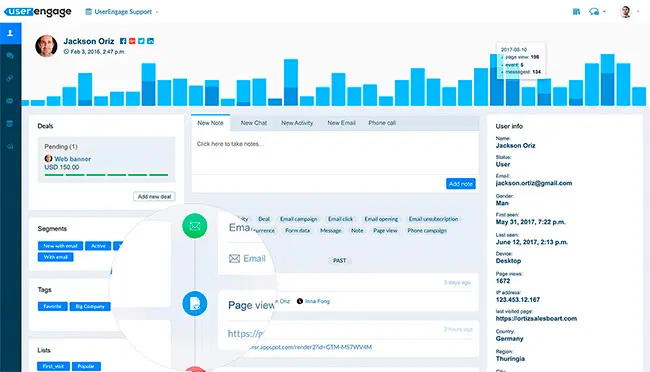Click the email envelope sidebar icon
Viewport: 650px width, 372px height.
10,101
